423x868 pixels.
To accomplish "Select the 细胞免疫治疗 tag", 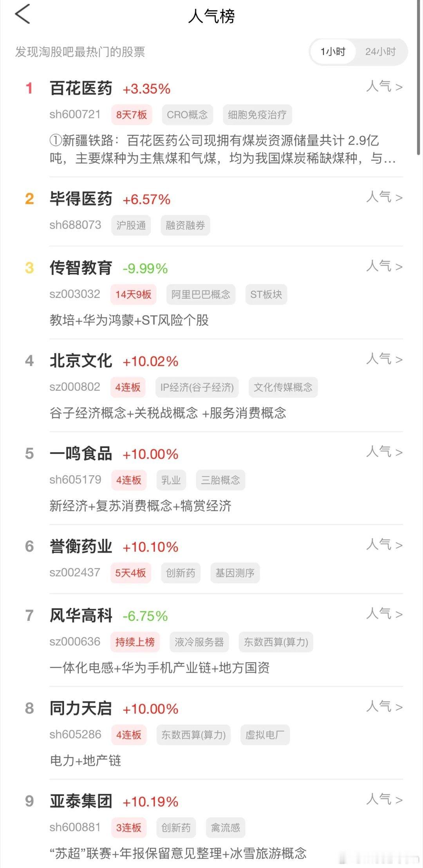I will [257, 115].
